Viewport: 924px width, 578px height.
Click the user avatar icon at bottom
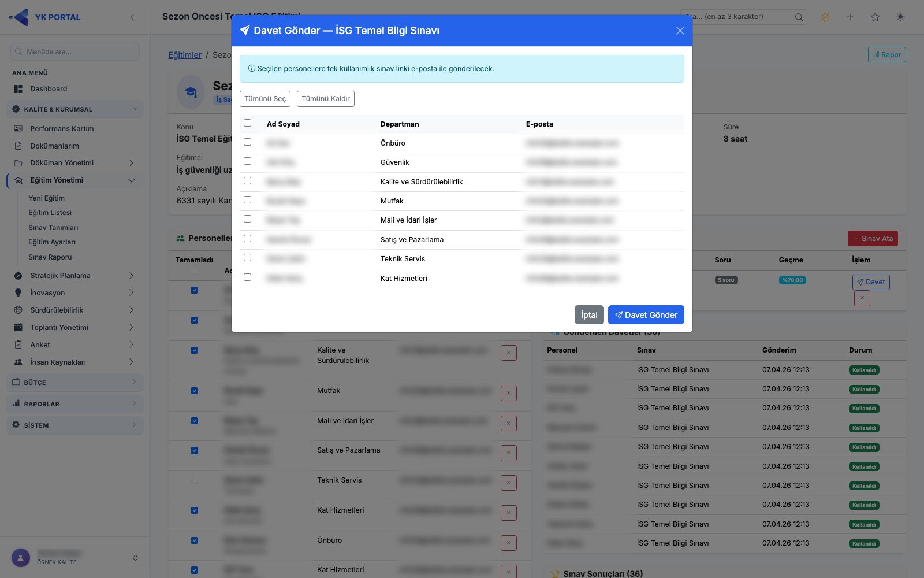click(x=21, y=558)
